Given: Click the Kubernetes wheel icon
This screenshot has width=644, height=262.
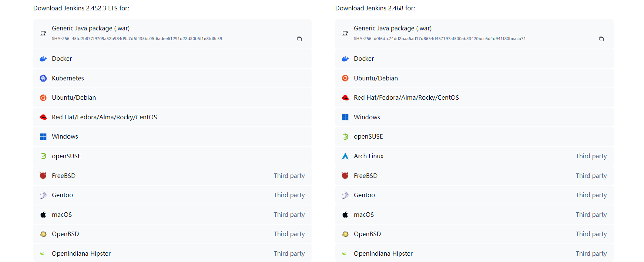Looking at the screenshot, I should coord(43,78).
